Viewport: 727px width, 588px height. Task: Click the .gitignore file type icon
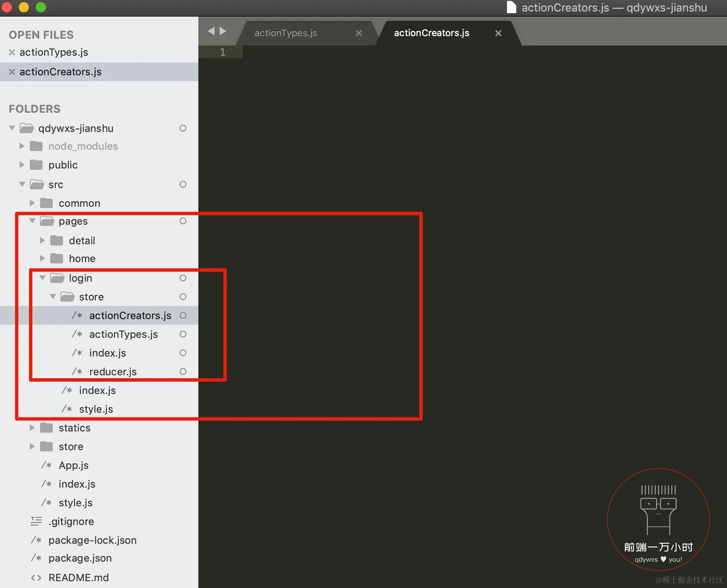click(x=36, y=521)
